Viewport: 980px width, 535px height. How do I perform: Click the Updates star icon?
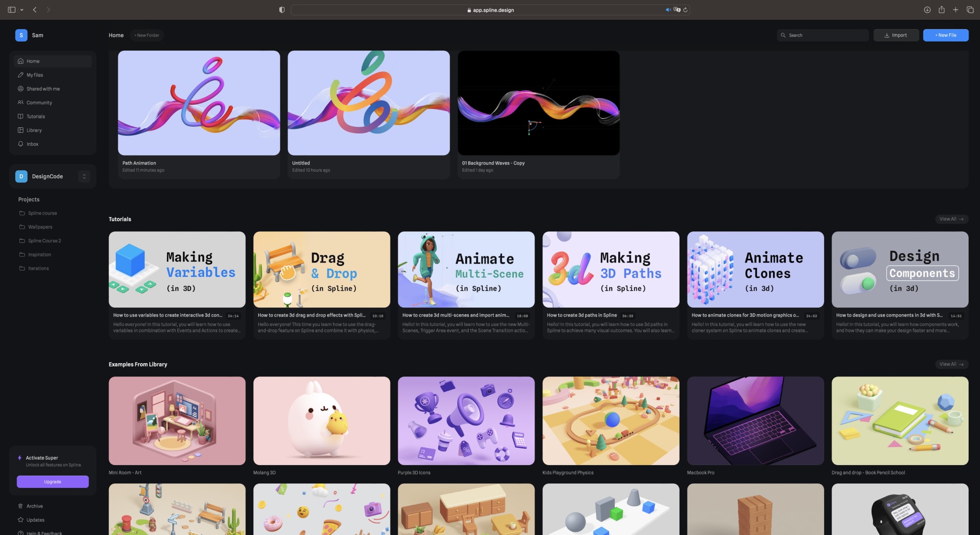(21, 520)
